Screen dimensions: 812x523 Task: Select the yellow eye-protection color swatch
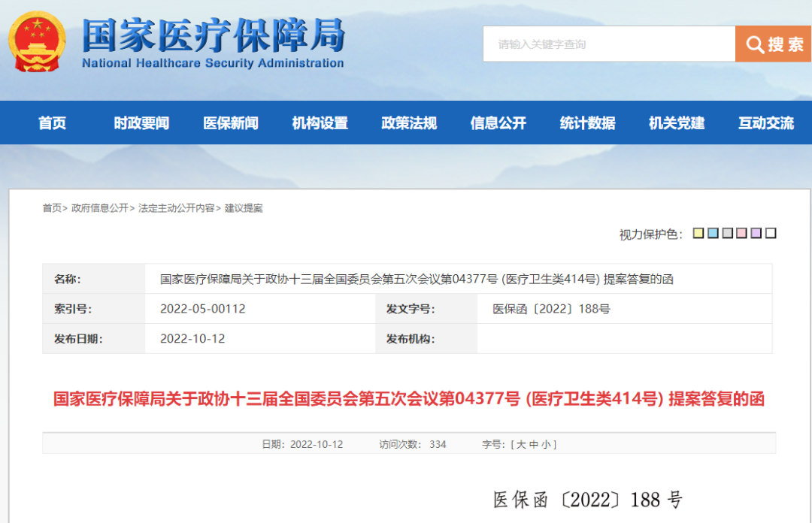click(698, 234)
